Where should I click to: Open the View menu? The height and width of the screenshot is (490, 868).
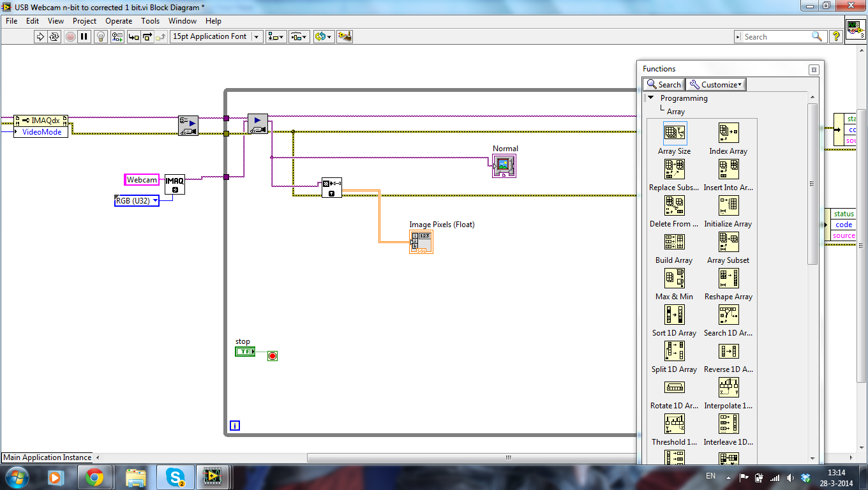(x=56, y=21)
